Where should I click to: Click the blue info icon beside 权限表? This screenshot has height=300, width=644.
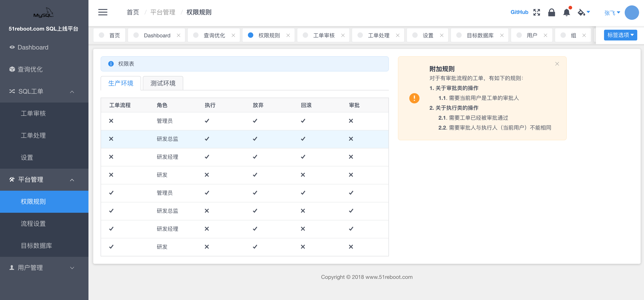click(111, 64)
